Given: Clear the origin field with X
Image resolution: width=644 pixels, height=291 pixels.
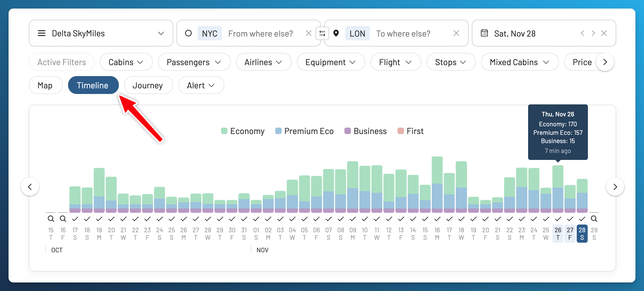Looking at the screenshot, I should [308, 33].
